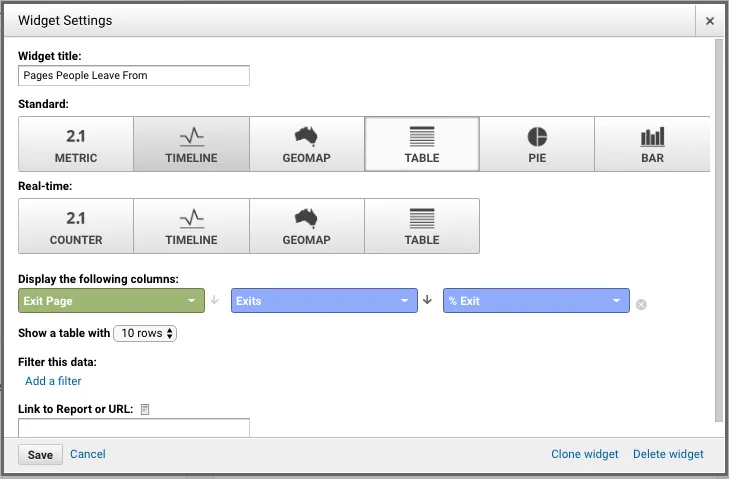Change the 10 rows table selector
Image resolution: width=729 pixels, height=479 pixels.
(145, 333)
